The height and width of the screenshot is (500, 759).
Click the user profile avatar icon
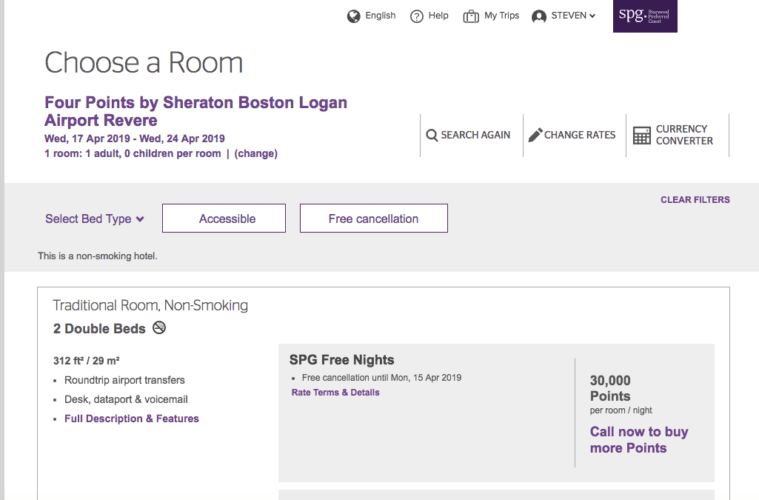pos(539,16)
